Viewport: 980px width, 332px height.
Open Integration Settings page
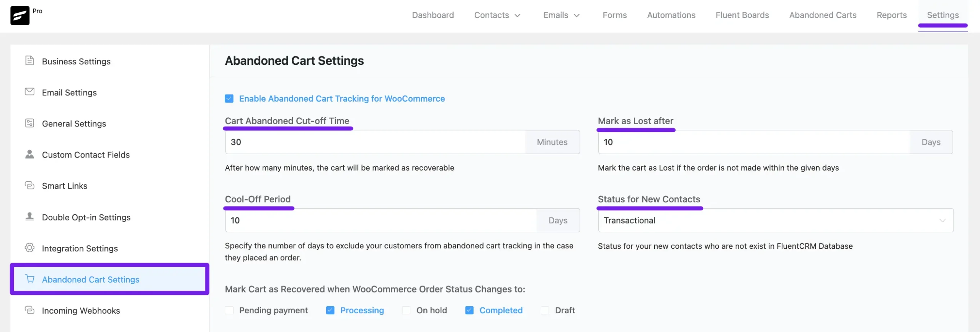tap(80, 248)
